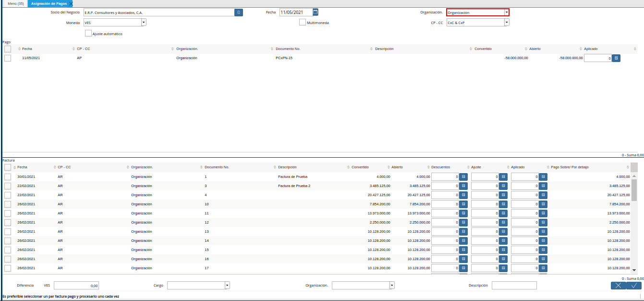Enable the Multimoneda checkbox
The height and width of the screenshot is (301, 644).
(x=303, y=22)
